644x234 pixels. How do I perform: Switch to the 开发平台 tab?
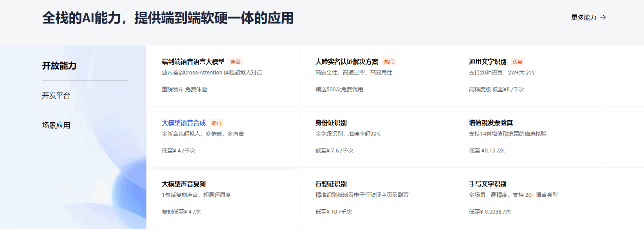coord(56,96)
